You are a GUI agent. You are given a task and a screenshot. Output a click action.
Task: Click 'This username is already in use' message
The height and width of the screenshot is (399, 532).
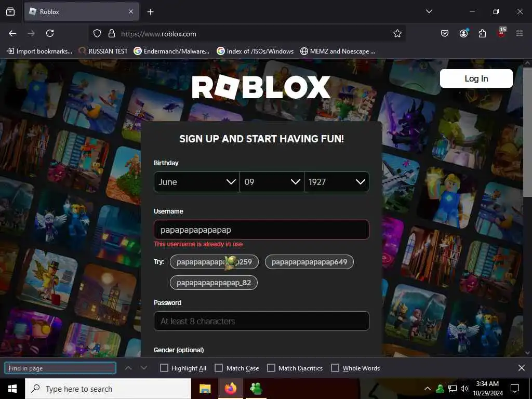pyautogui.click(x=198, y=244)
